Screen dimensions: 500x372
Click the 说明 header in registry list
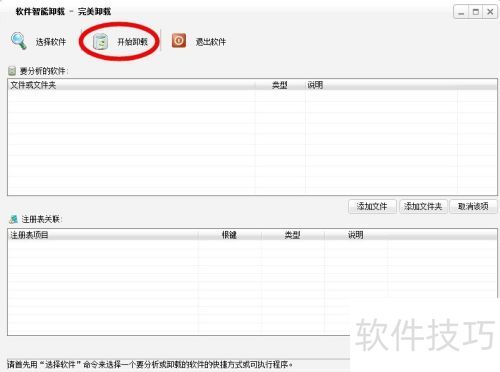[x=355, y=235]
